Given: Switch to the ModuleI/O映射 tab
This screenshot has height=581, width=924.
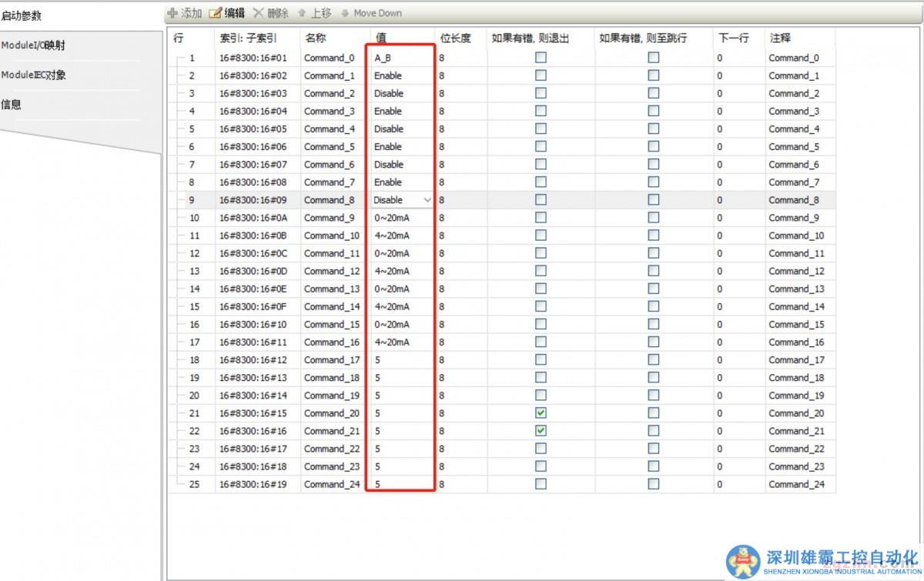Looking at the screenshot, I should tap(34, 45).
